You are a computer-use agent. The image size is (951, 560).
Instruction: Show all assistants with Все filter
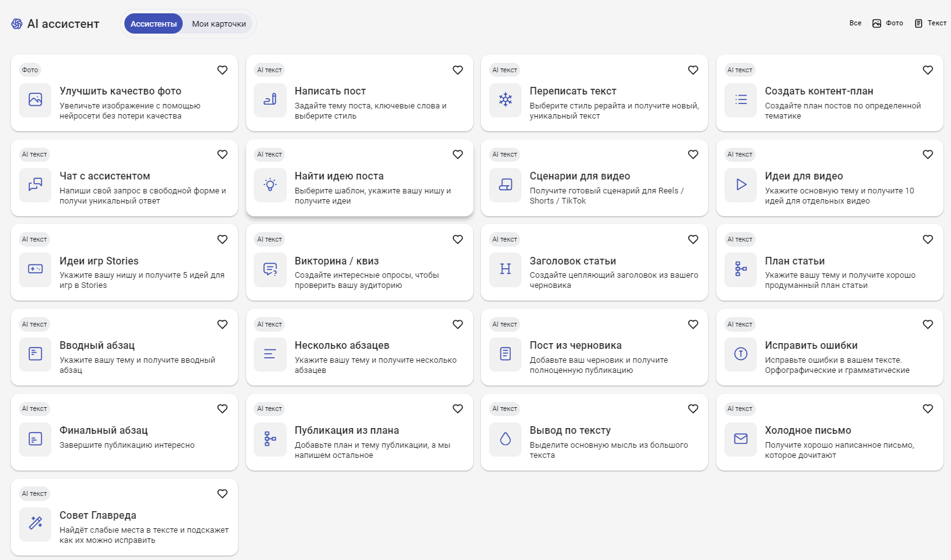pyautogui.click(x=855, y=23)
